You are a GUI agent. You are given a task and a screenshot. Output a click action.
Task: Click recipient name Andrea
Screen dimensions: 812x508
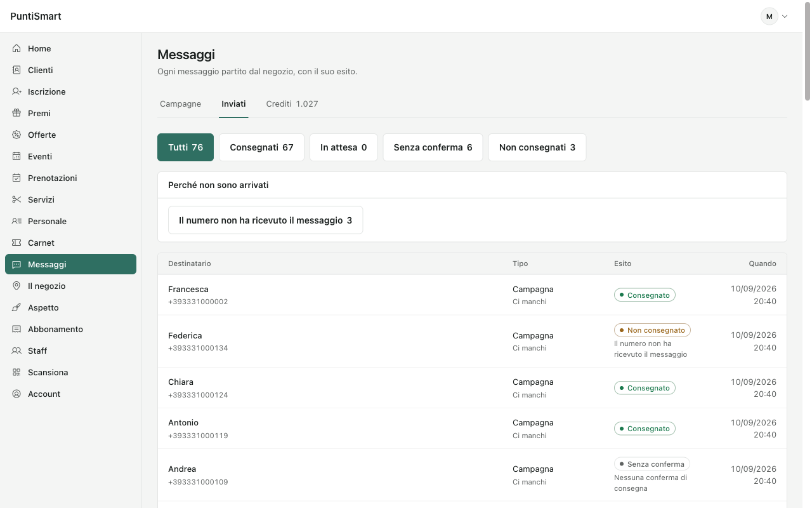point(182,469)
